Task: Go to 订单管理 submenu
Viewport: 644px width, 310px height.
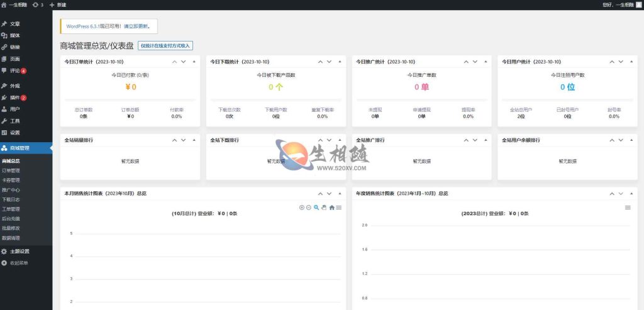Action: tap(11, 170)
